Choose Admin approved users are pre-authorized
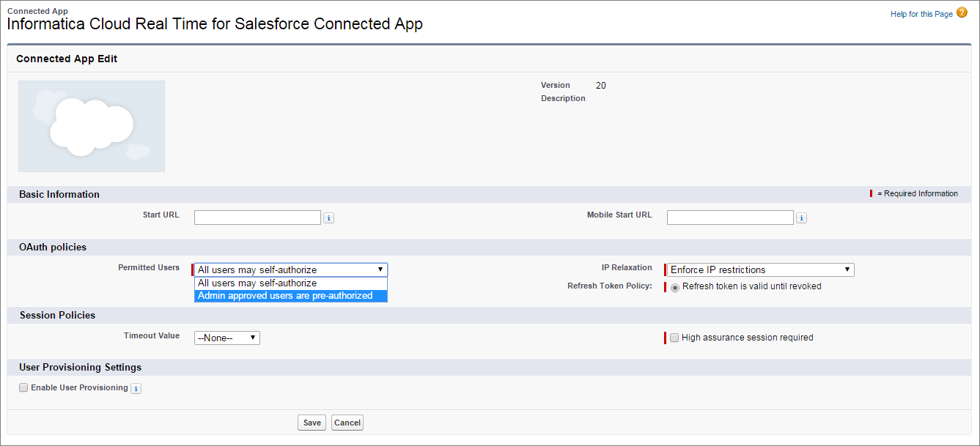 click(291, 296)
